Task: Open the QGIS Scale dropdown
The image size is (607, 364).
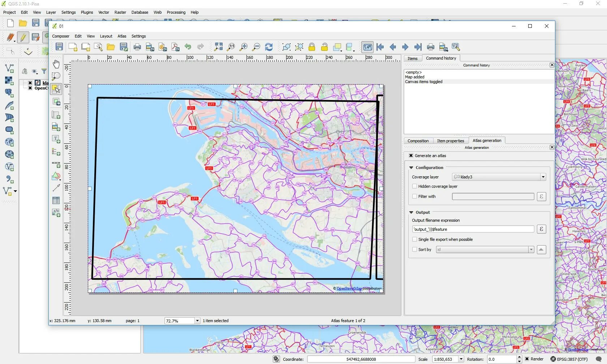Action: coord(461,359)
